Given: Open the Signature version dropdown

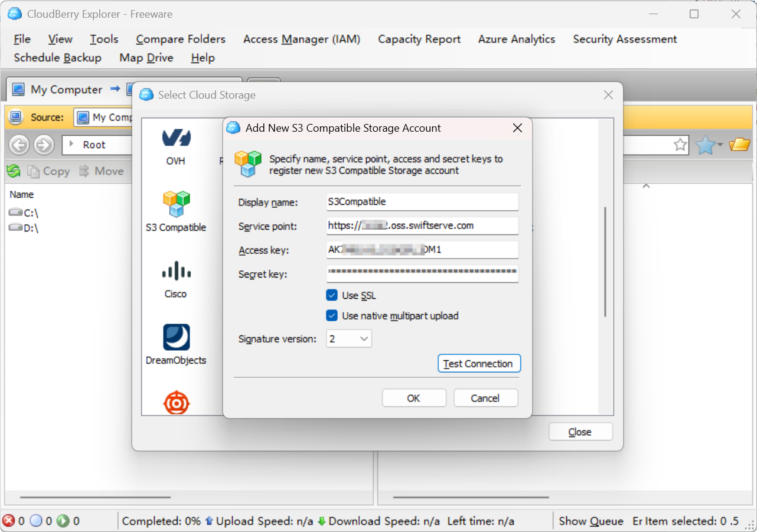Looking at the screenshot, I should 349,339.
